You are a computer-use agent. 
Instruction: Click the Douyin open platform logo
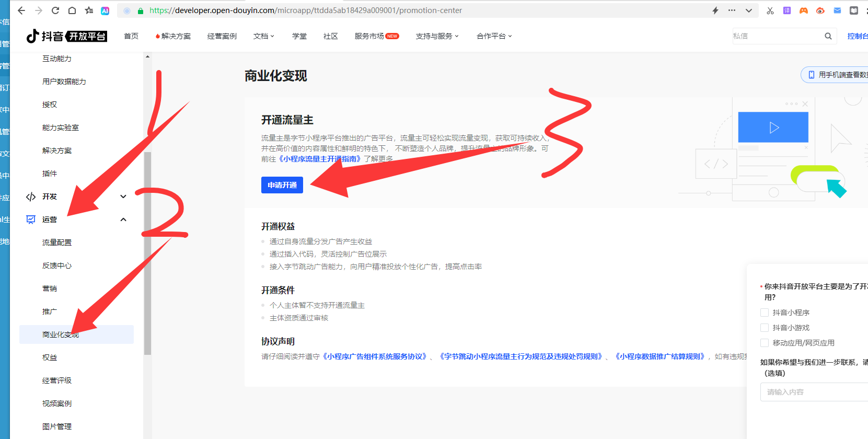[66, 36]
